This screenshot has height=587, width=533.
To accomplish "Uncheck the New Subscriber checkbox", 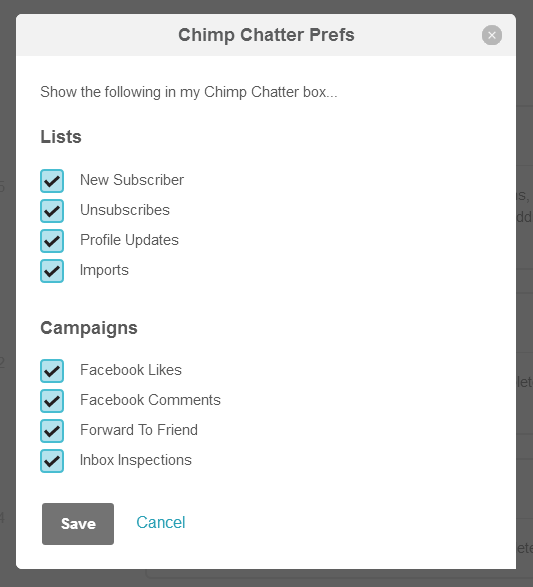I will tap(52, 181).
